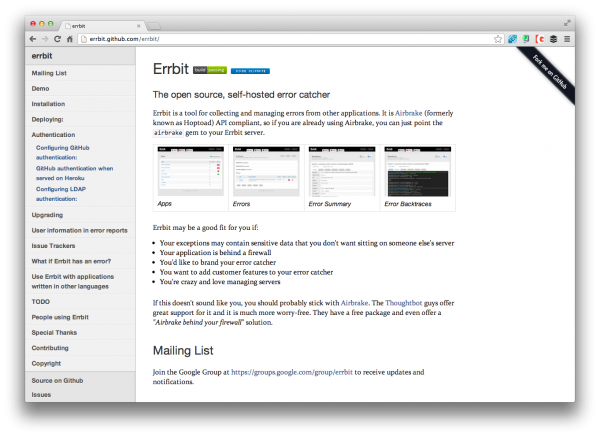Open the Errors screenshot thumbnail

tap(266, 171)
